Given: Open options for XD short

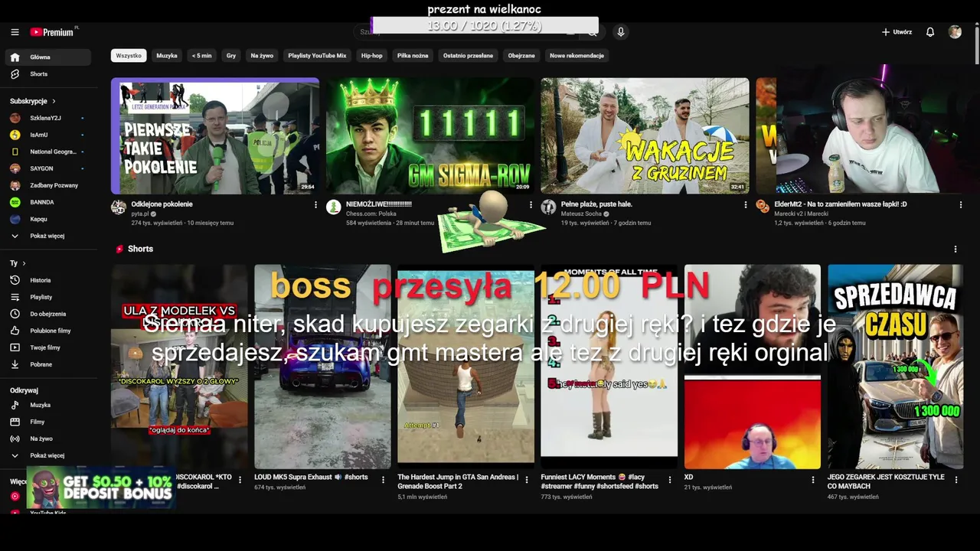Looking at the screenshot, I should click(813, 480).
